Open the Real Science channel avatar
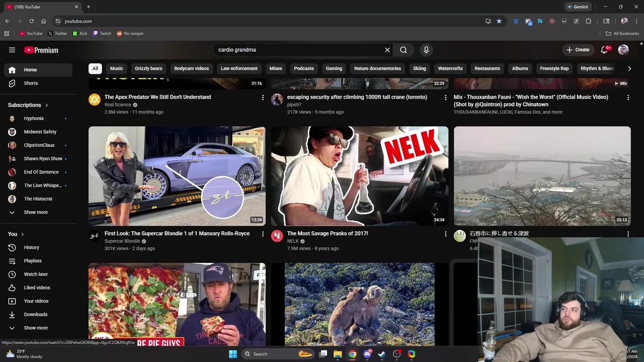This screenshot has width=644, height=362. click(x=95, y=100)
